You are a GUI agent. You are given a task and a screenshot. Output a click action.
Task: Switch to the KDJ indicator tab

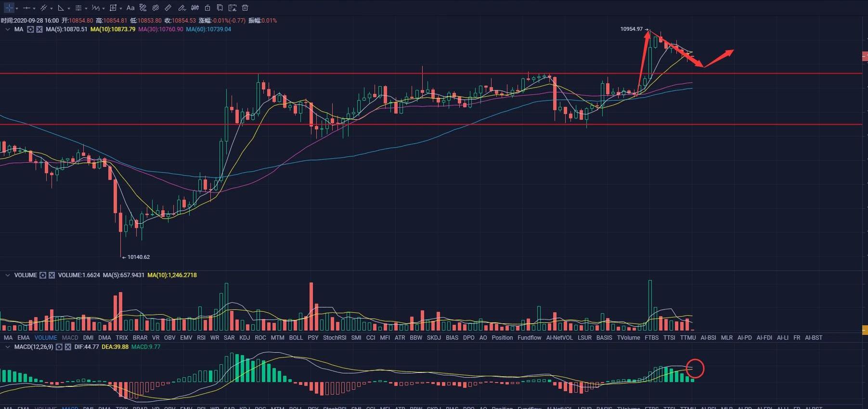coord(245,338)
